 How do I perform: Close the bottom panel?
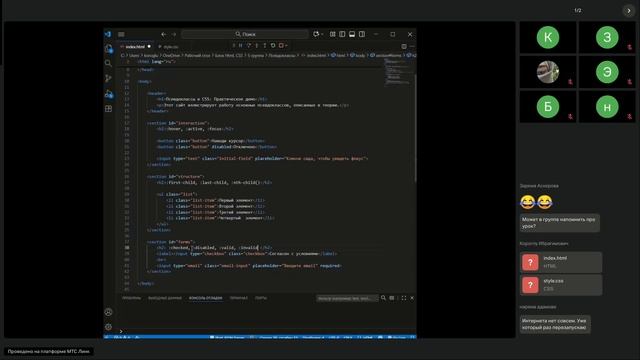tap(412, 298)
